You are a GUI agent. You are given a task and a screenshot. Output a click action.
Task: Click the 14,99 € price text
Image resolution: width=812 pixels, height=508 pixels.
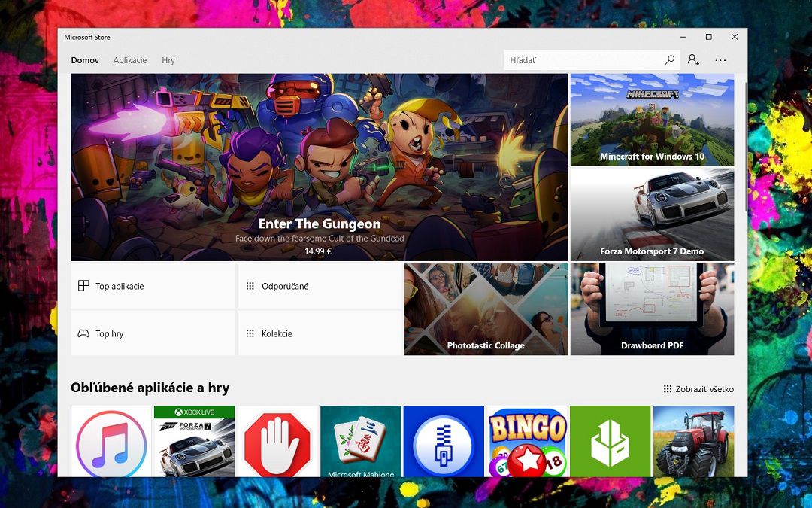coord(317,251)
